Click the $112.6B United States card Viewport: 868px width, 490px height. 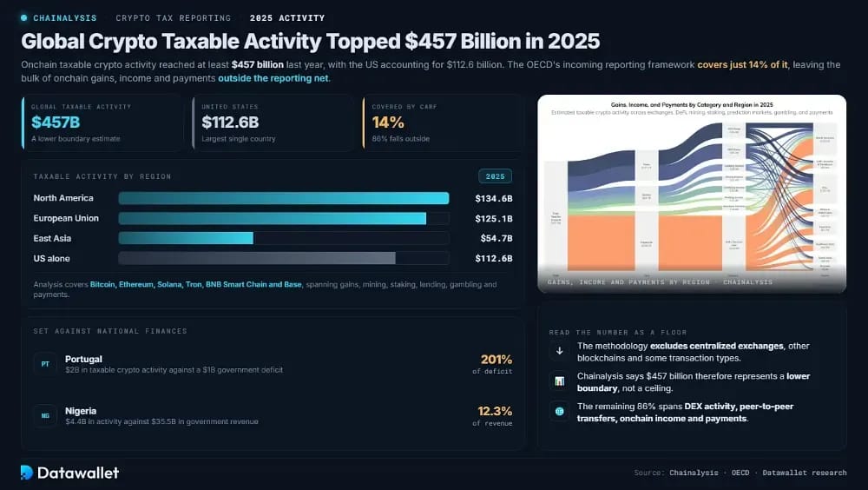273,123
